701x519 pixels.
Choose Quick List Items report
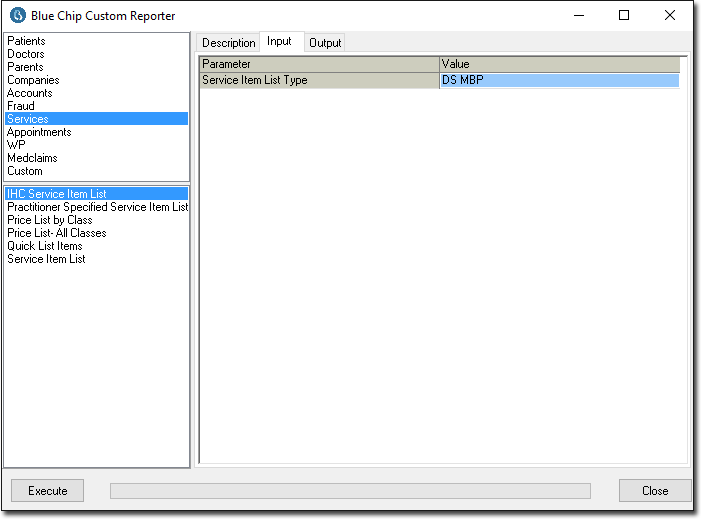pos(45,246)
